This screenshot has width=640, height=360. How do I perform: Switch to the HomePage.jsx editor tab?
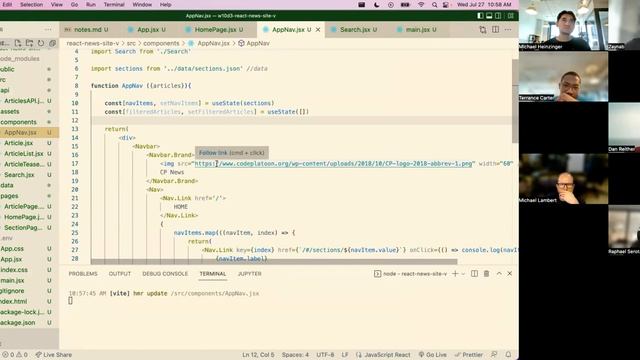pyautogui.click(x=217, y=30)
